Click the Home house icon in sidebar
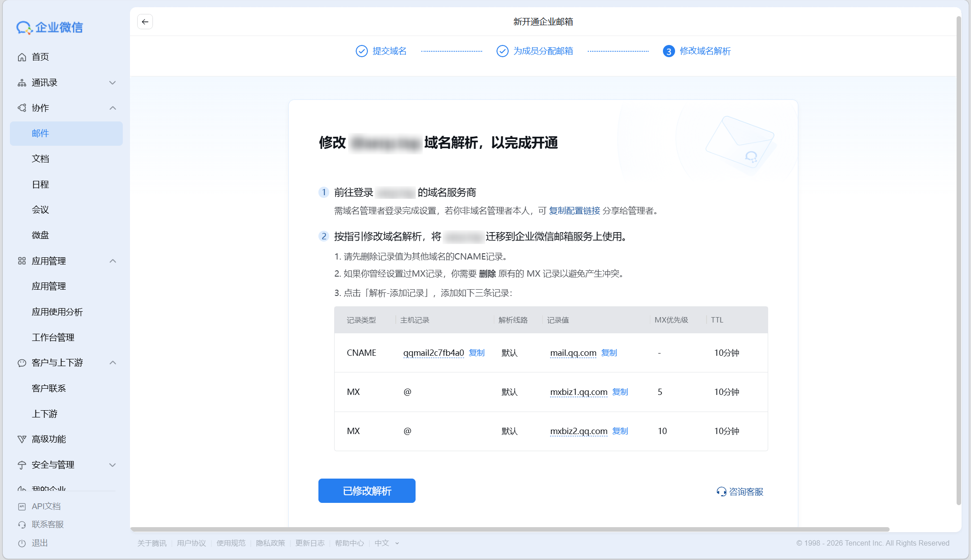 pos(22,57)
